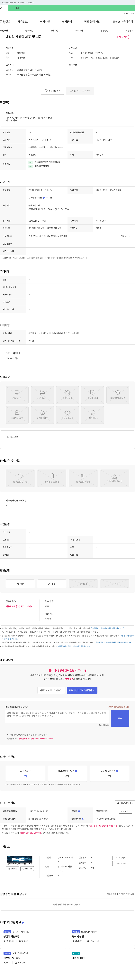This screenshot has height=980, width=135.
Task: Switch to the 전형방법 section tab
Action: [x=104, y=30]
